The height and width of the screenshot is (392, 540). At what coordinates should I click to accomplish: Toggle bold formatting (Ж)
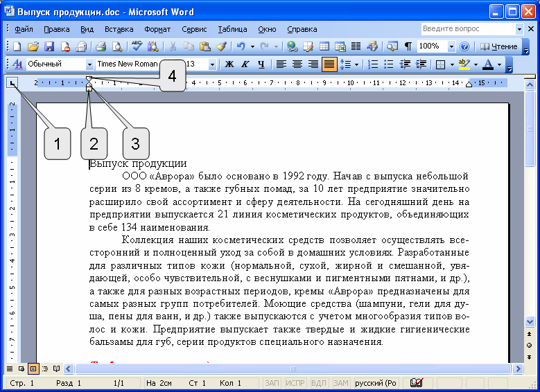click(x=229, y=64)
